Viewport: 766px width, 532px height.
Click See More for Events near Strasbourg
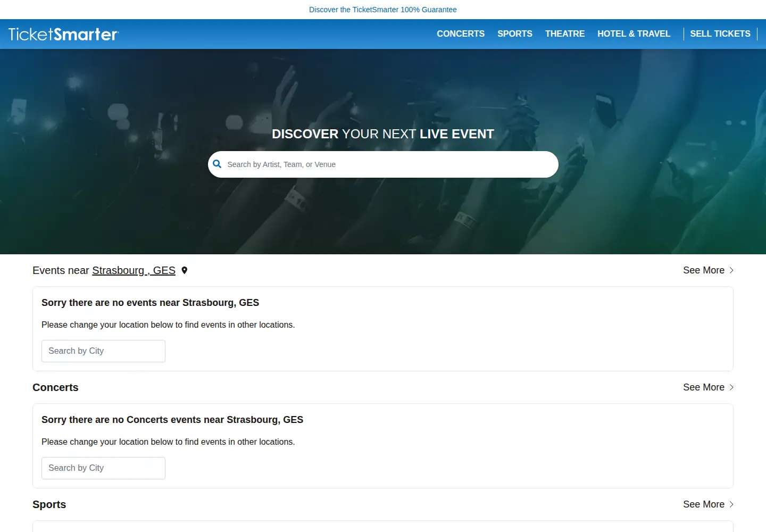click(x=708, y=270)
